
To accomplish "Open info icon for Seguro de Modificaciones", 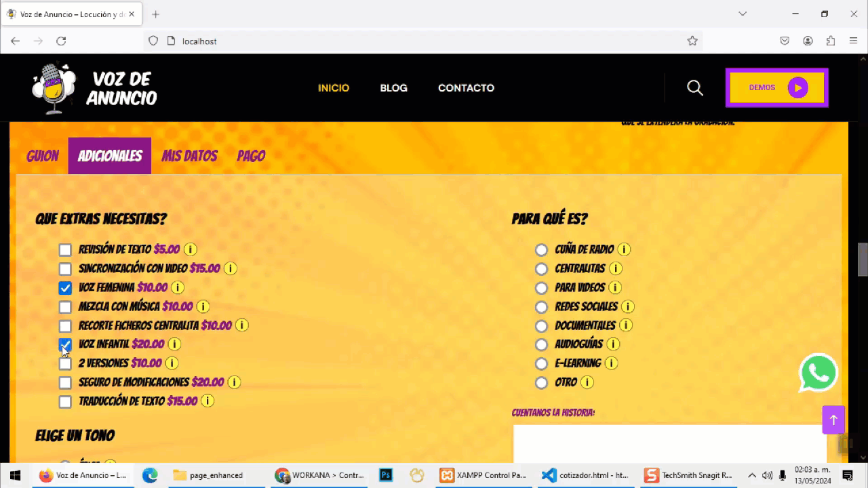I will click(x=234, y=382).
